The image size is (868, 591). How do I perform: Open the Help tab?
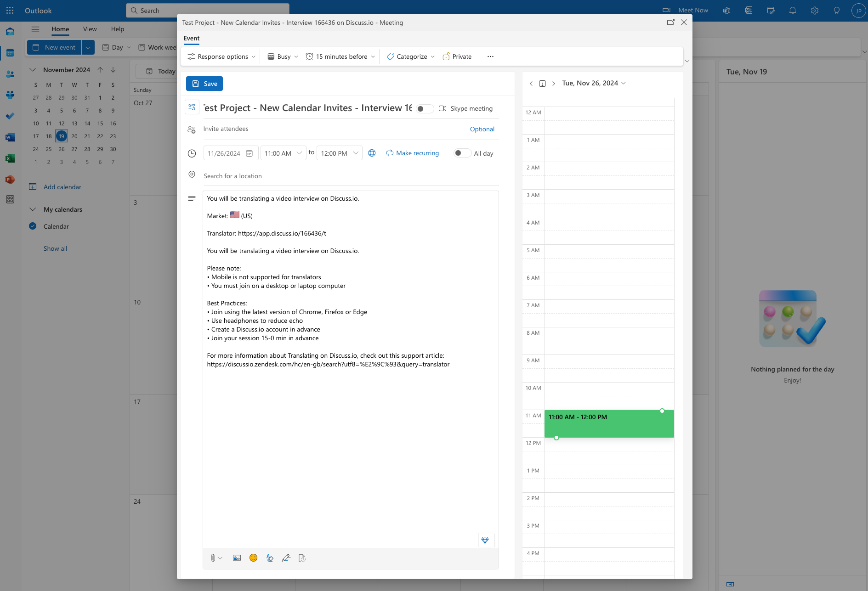118,29
